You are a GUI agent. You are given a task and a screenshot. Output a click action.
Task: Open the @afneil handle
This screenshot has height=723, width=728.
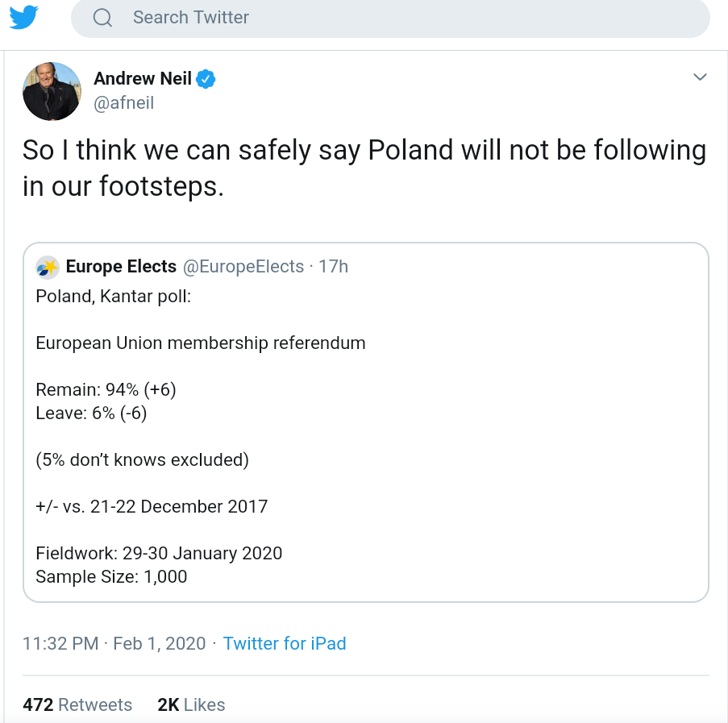coord(123,102)
